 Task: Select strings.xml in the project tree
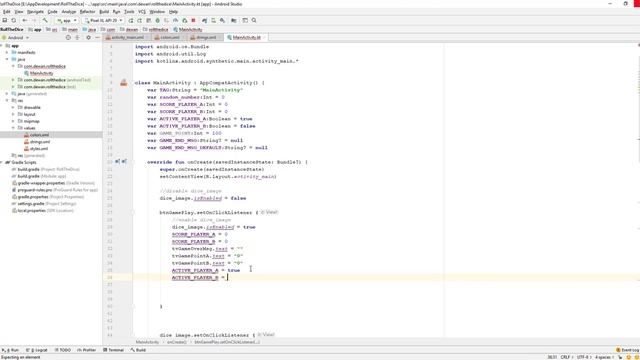pos(40,142)
